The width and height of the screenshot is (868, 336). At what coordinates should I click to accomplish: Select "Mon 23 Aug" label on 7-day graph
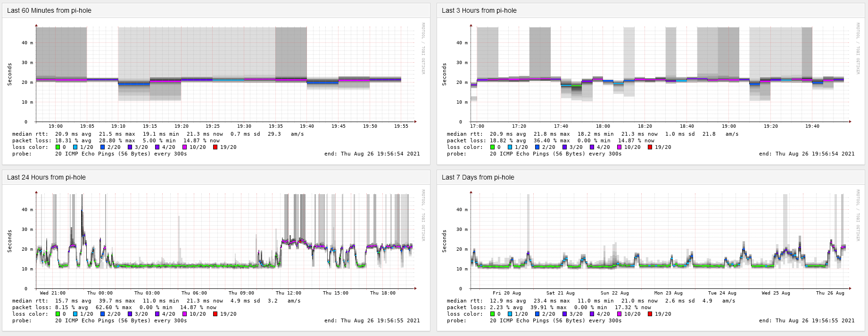[668, 293]
